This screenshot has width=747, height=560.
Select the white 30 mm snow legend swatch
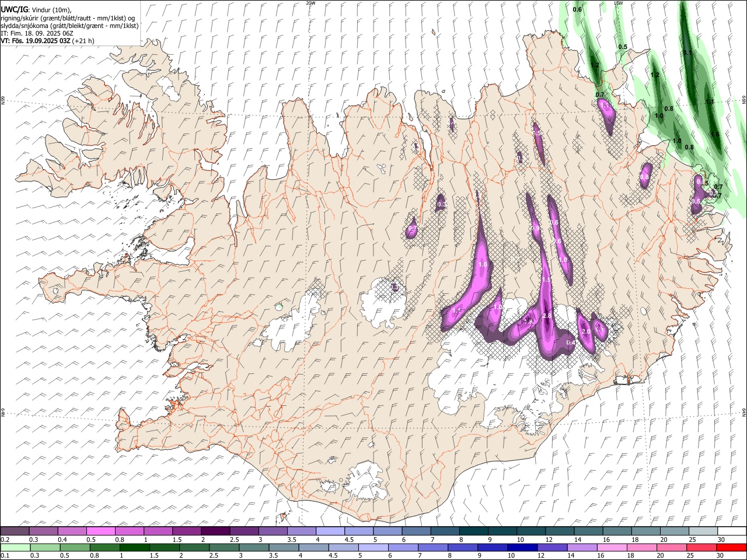pos(732,531)
